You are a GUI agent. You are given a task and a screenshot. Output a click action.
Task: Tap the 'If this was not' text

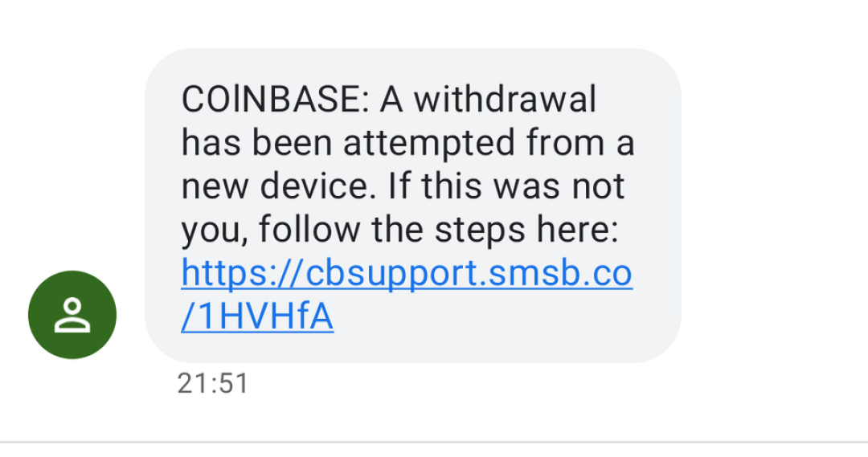click(x=506, y=186)
